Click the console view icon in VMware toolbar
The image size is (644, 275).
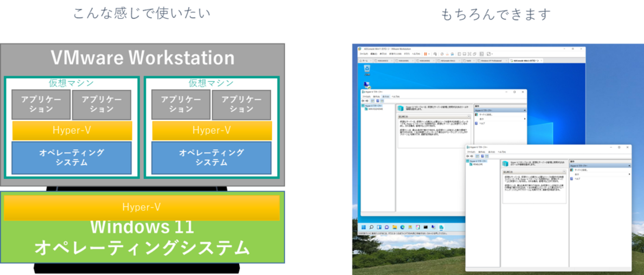[482, 54]
